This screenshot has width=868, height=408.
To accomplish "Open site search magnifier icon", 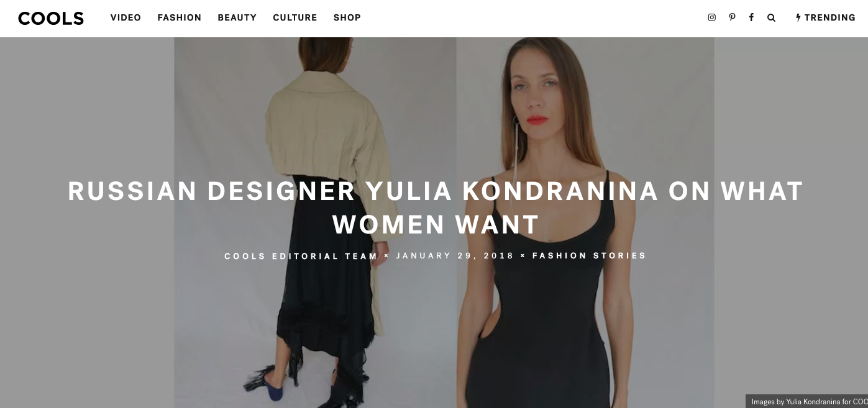I will [771, 17].
